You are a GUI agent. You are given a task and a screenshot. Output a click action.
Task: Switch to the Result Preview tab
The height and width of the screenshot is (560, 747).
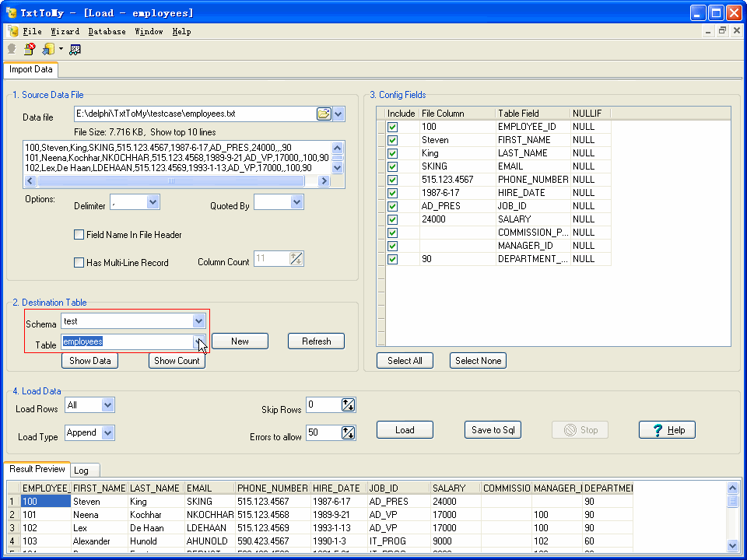(37, 468)
